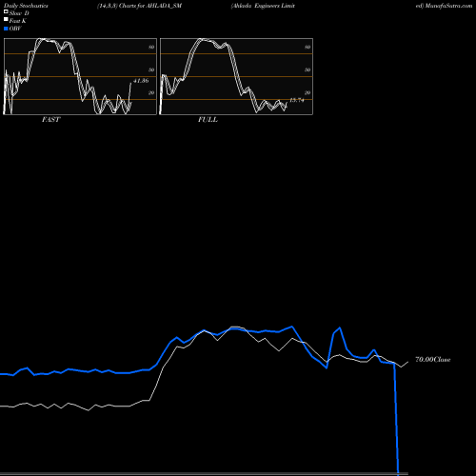
Task: Click the 13.74 value on FULL chart
Action: (297, 100)
